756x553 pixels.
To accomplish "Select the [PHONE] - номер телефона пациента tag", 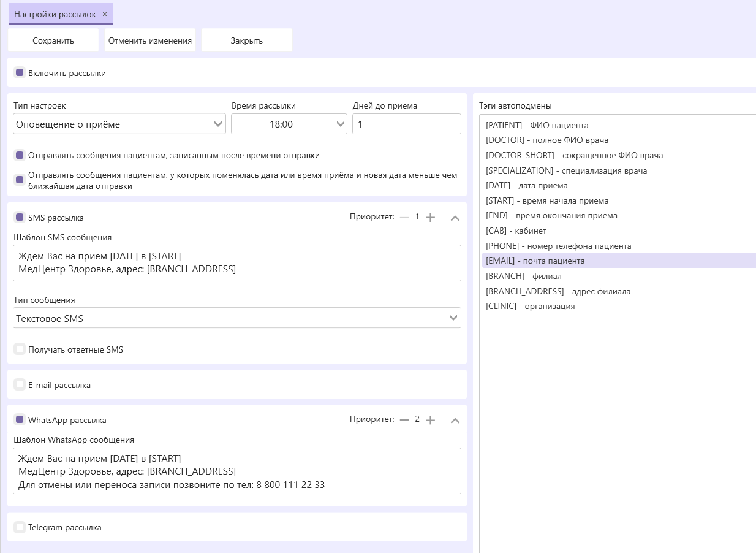I will coord(619,246).
